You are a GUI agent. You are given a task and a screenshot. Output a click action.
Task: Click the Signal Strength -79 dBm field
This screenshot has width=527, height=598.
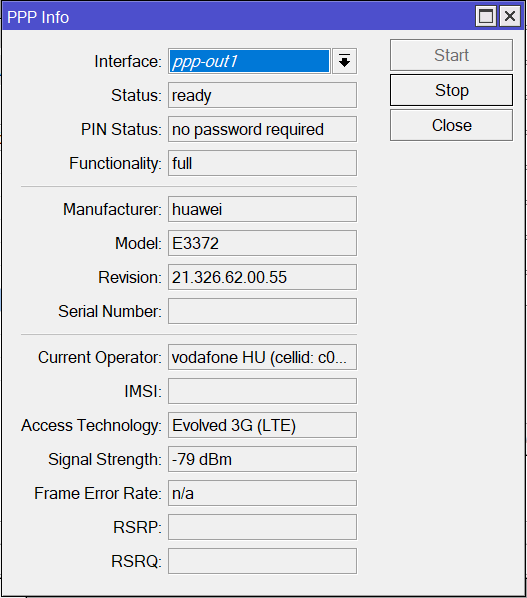(x=262, y=459)
